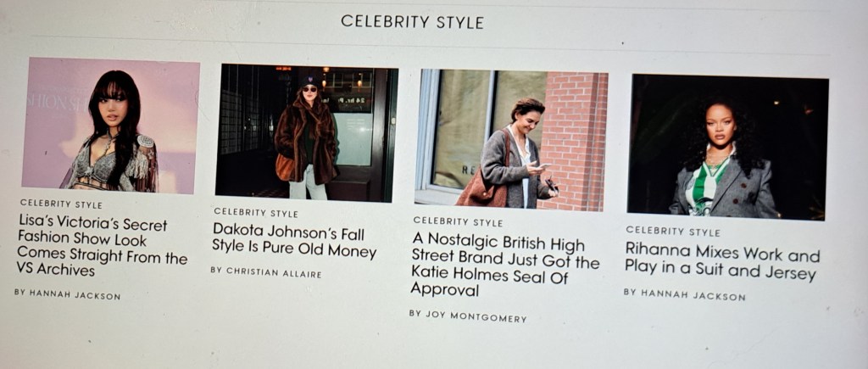Open the Dakota Johnson fur coat photo
The height and width of the screenshot is (369, 868).
tap(306, 132)
